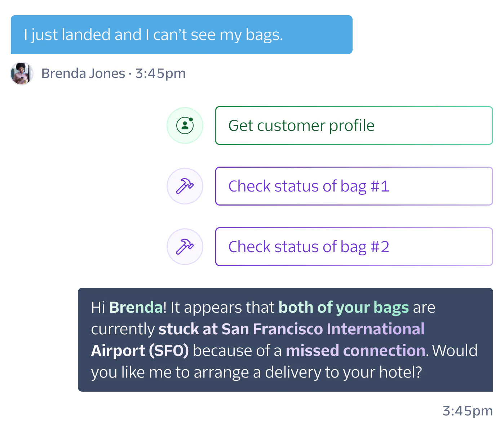The height and width of the screenshot is (436, 504).
Task: Click the 3:45pm timestamp beside Brenda Jones
Action: click(160, 74)
